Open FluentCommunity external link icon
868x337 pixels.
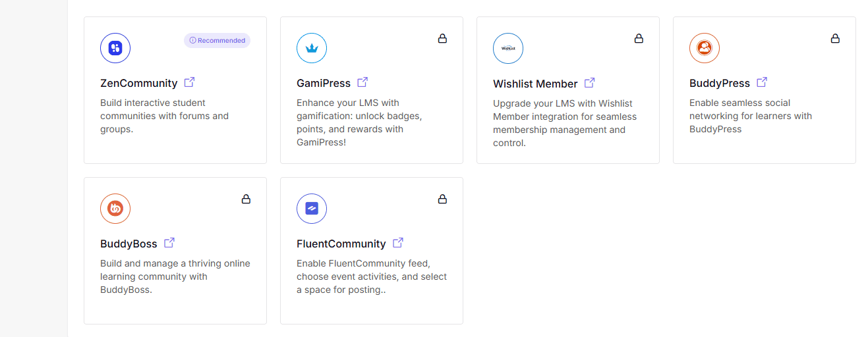(398, 242)
